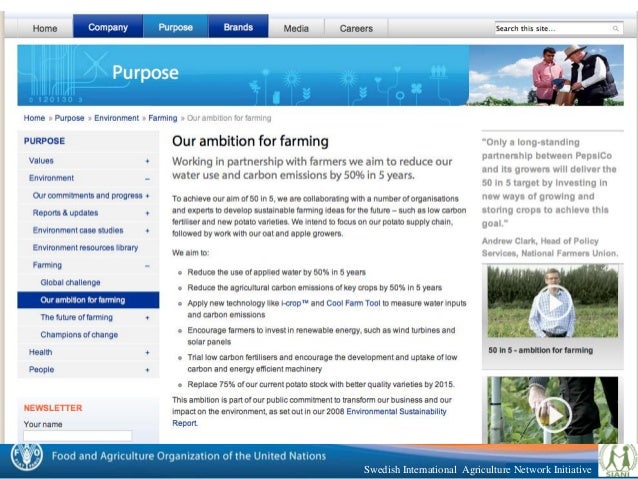
Task: Select the Purpose navigation tab
Action: click(x=175, y=27)
